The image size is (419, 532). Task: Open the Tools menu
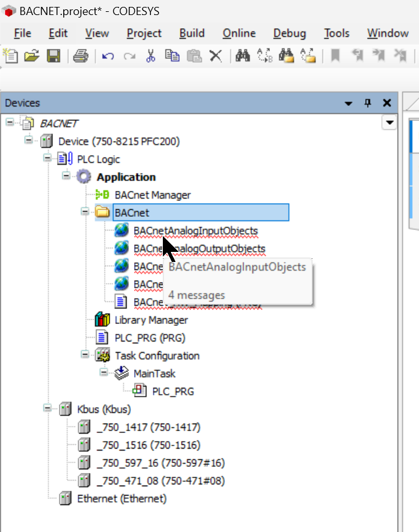click(336, 33)
